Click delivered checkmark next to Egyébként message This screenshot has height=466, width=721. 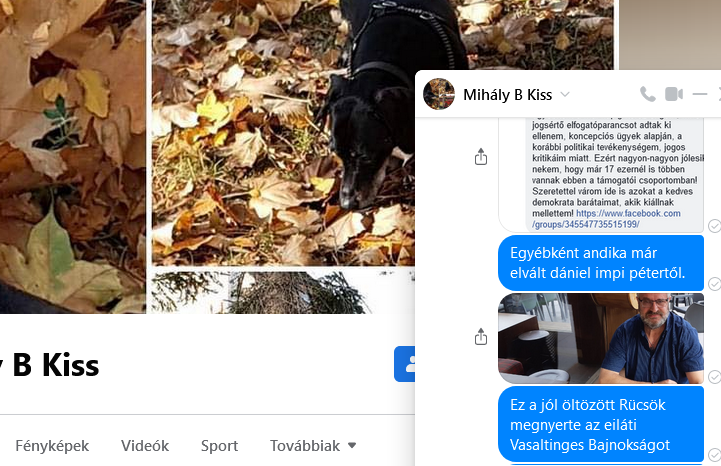pyautogui.click(x=714, y=284)
